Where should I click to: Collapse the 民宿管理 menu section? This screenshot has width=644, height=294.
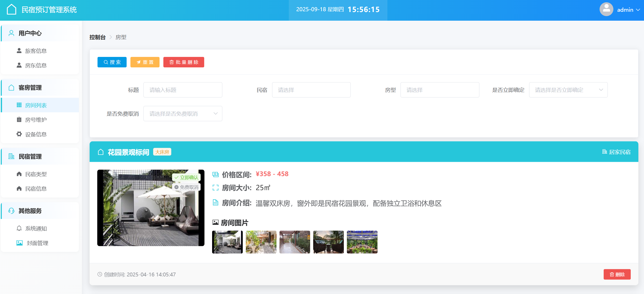40,156
